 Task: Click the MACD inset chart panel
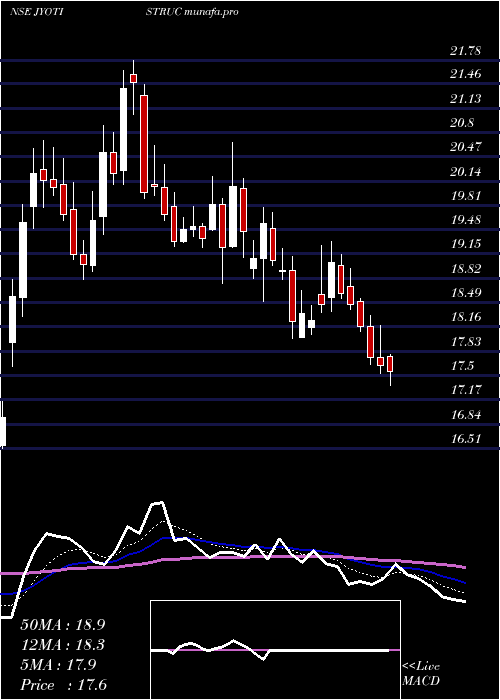tap(275, 650)
